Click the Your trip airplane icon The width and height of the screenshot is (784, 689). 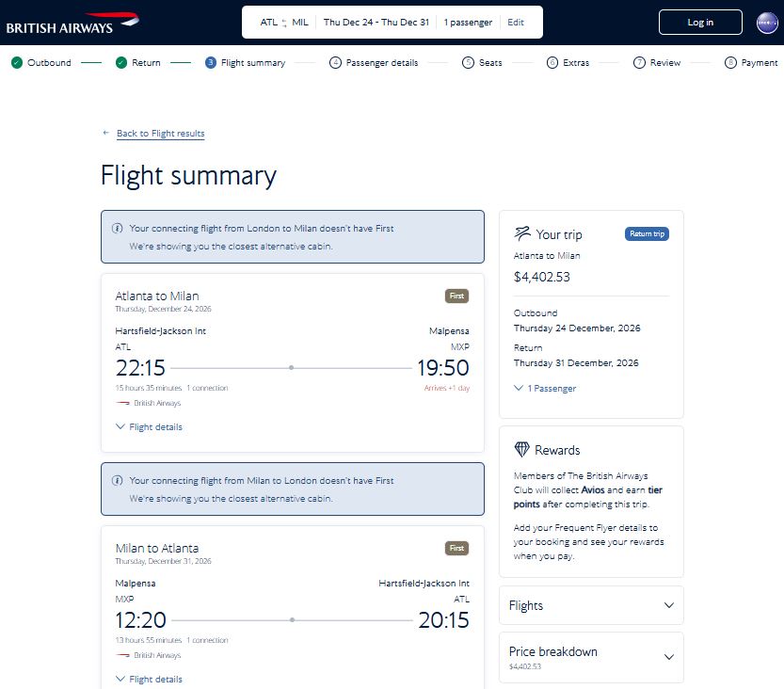point(522,233)
